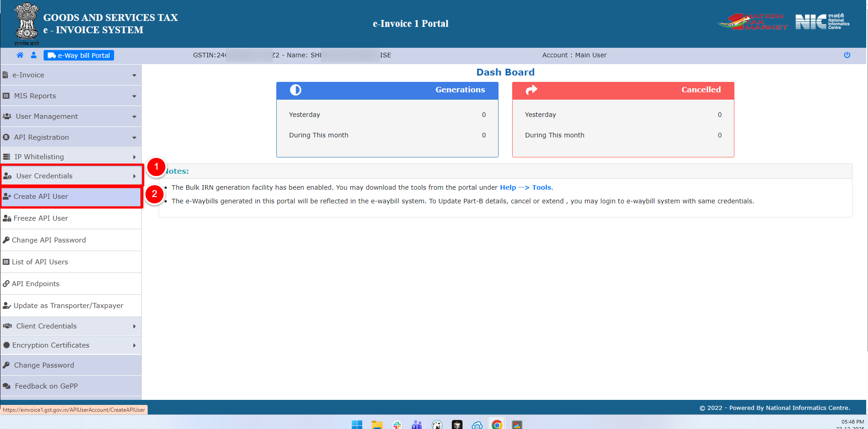The height and width of the screenshot is (429, 868).
Task: Click the Cancelled arrow icon
Action: click(531, 90)
